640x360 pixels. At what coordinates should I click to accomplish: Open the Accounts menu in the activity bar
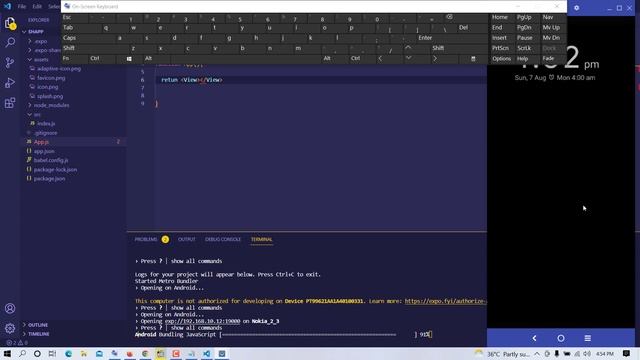(x=10, y=308)
